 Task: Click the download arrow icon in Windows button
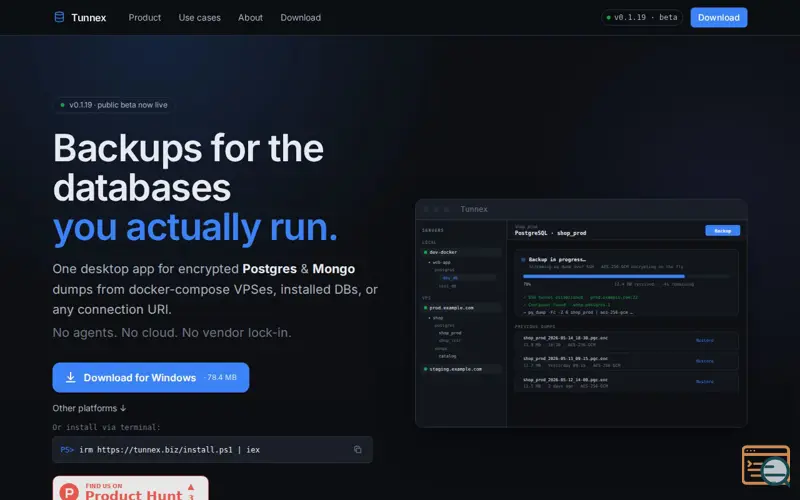tap(70, 378)
